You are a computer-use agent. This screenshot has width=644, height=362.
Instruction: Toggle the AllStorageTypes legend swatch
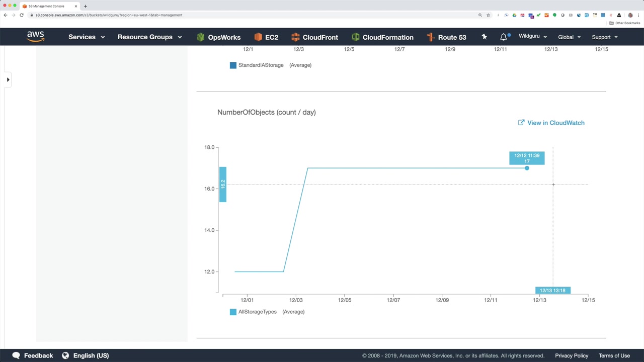pyautogui.click(x=233, y=312)
